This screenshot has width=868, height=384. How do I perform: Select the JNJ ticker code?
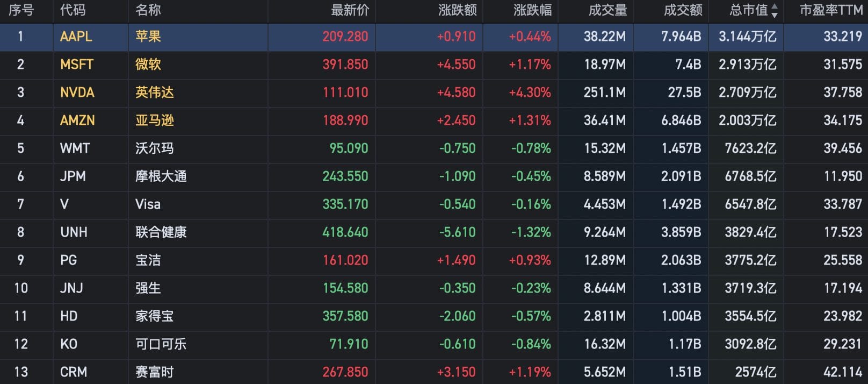pos(71,288)
